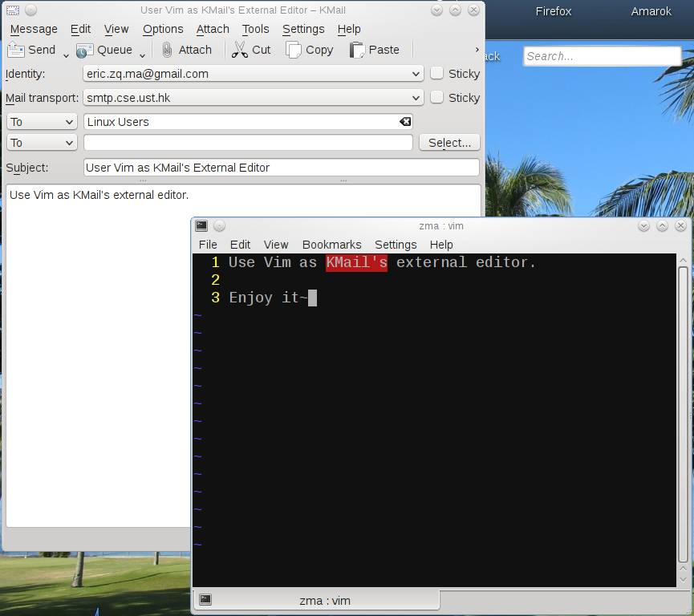The image size is (694, 616).
Task: Close the KMail composer window
Action: click(473, 10)
